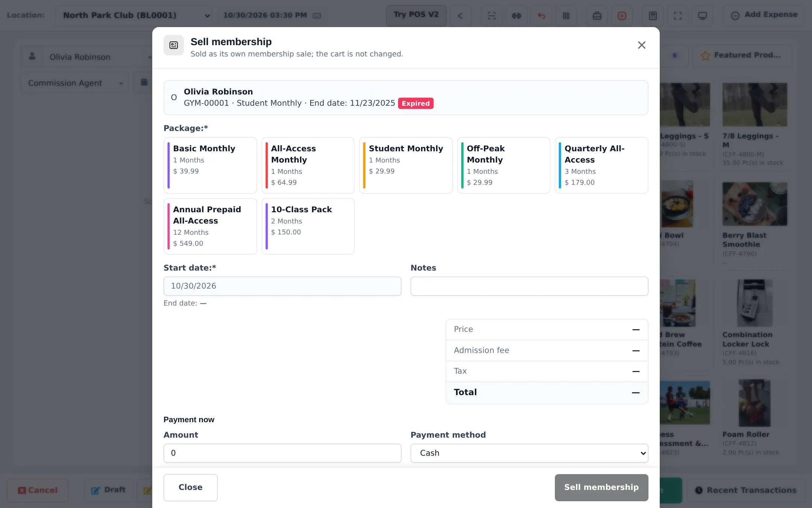The image size is (812, 508).
Task: Open the Payment method Cash dropdown
Action: 529,453
